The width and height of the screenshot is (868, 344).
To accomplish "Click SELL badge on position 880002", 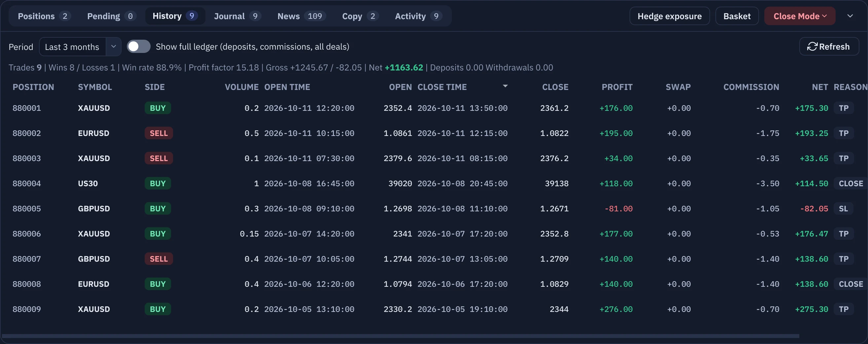I will point(159,133).
